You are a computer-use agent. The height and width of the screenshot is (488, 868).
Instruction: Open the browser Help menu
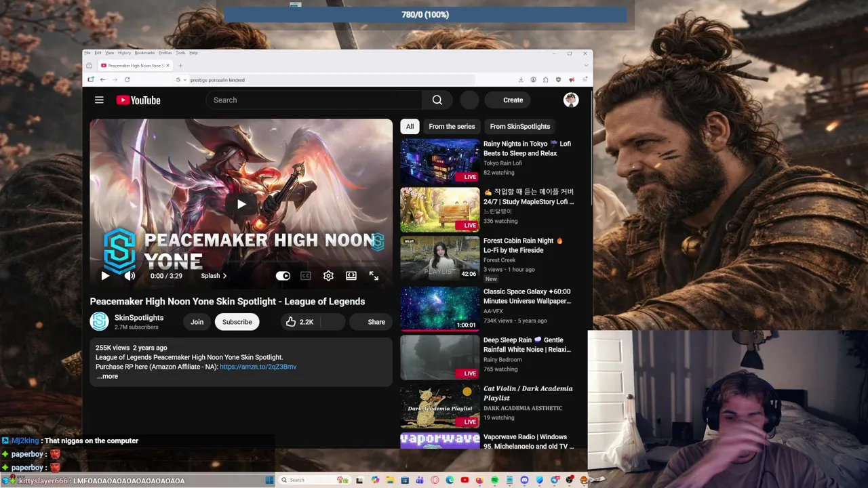[x=193, y=53]
